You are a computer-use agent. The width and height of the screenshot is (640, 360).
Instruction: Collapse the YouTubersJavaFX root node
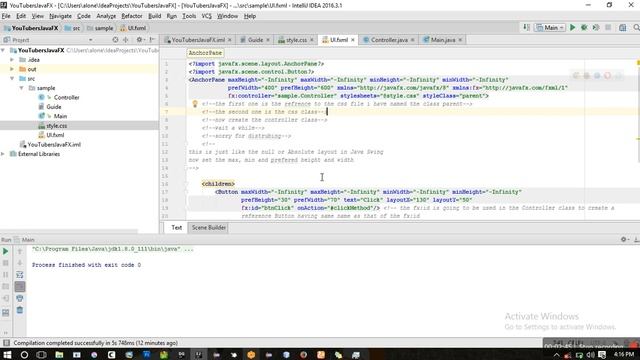pyautogui.click(x=4, y=50)
